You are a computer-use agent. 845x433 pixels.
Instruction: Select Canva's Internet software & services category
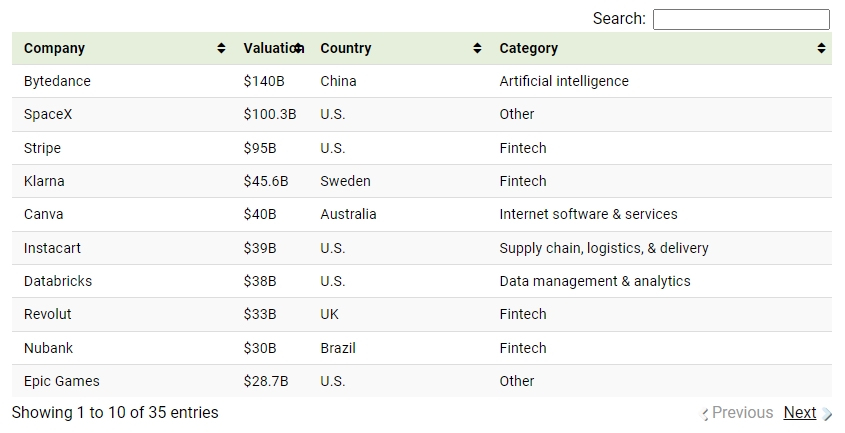[x=588, y=214]
